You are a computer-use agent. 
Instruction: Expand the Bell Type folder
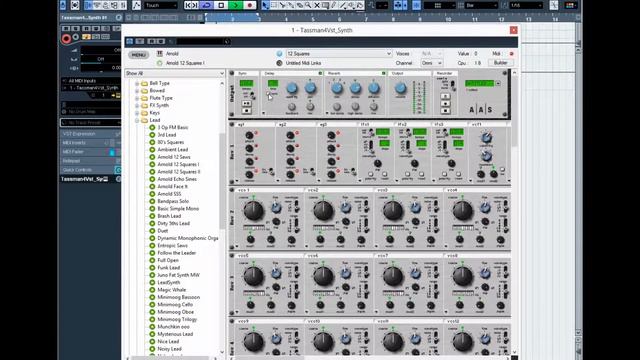point(137,83)
